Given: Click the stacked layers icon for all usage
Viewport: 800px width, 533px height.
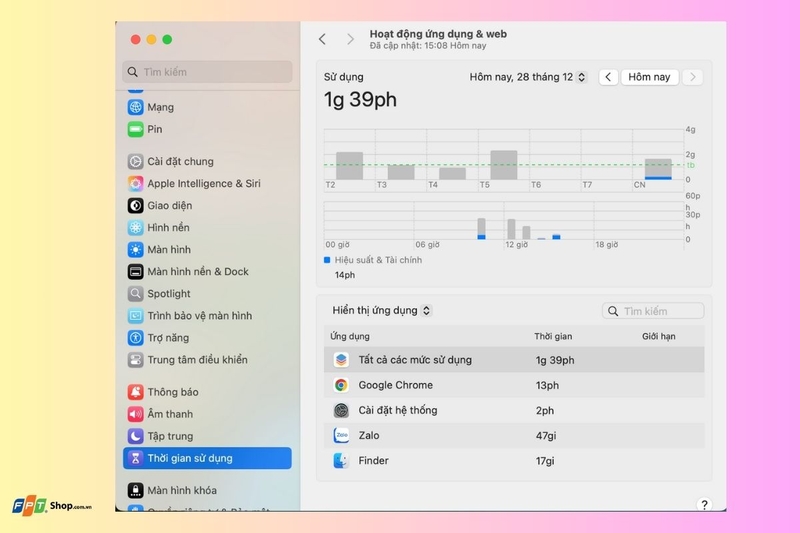Looking at the screenshot, I should (x=341, y=360).
